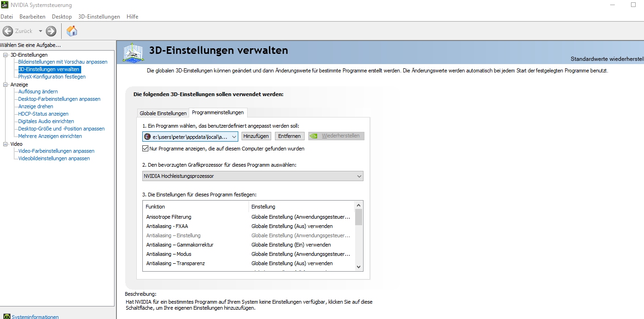
Task: Open 'Video-Farbeinstellungen anpassen'
Action: (x=56, y=151)
